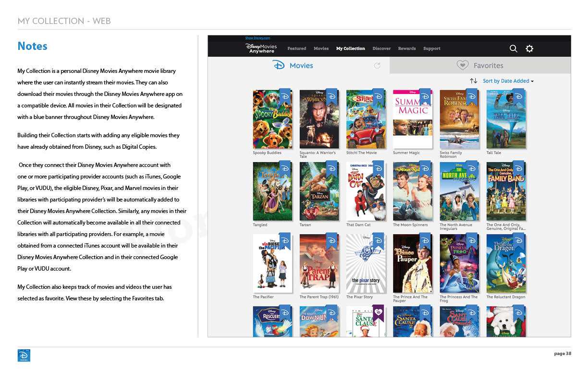The image size is (588, 380).
Task: Open the That Darn Cat poster
Action: coord(366,191)
